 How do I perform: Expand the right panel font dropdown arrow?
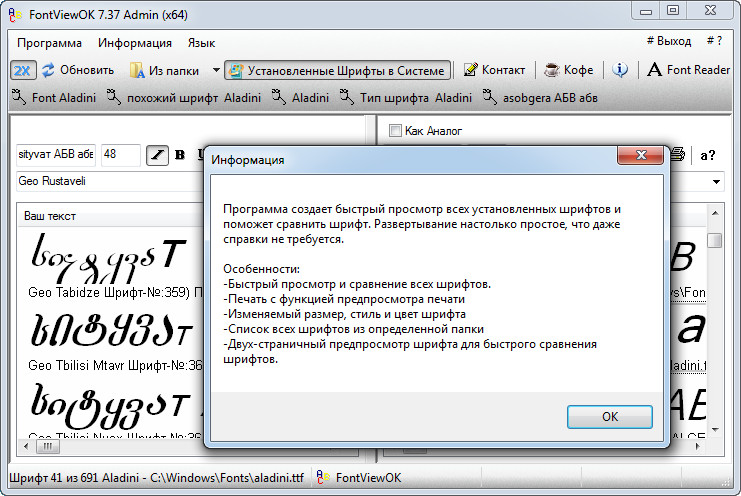pyautogui.click(x=716, y=182)
